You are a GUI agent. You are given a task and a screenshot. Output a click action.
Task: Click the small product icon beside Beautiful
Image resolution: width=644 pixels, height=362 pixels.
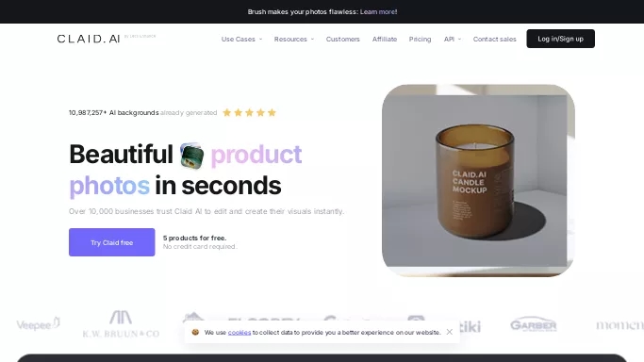(x=191, y=156)
